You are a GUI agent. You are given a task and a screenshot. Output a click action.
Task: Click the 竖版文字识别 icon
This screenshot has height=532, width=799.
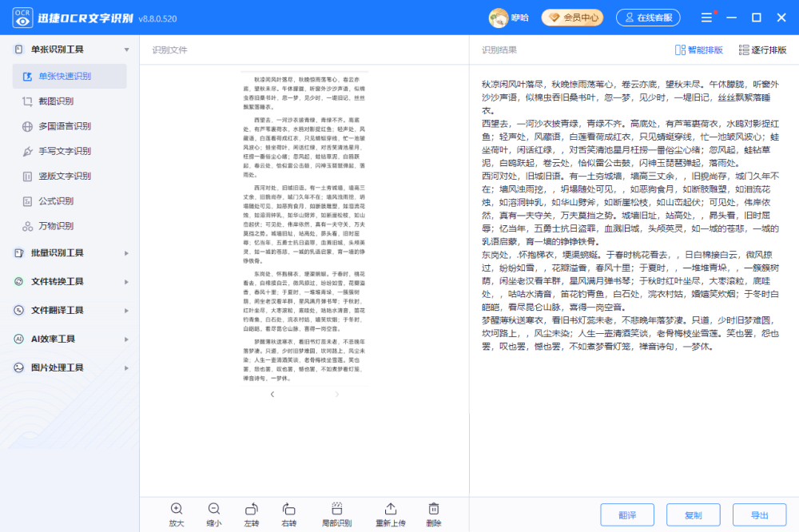[27, 177]
